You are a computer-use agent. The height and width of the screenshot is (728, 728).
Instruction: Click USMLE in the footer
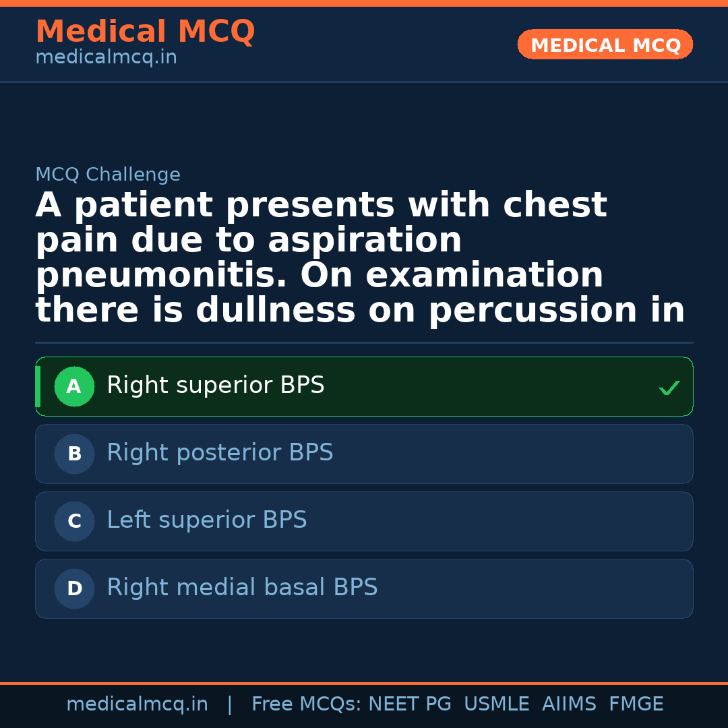tap(496, 704)
